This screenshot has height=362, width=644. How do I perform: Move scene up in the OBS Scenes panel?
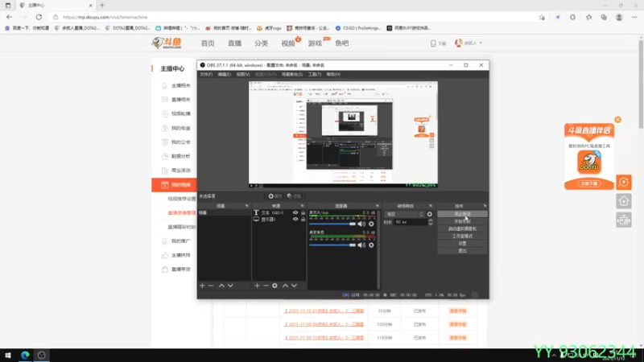(221, 286)
